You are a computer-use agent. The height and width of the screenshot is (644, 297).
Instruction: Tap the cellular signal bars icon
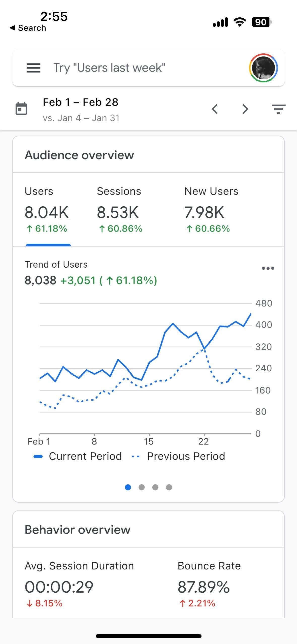(x=221, y=22)
